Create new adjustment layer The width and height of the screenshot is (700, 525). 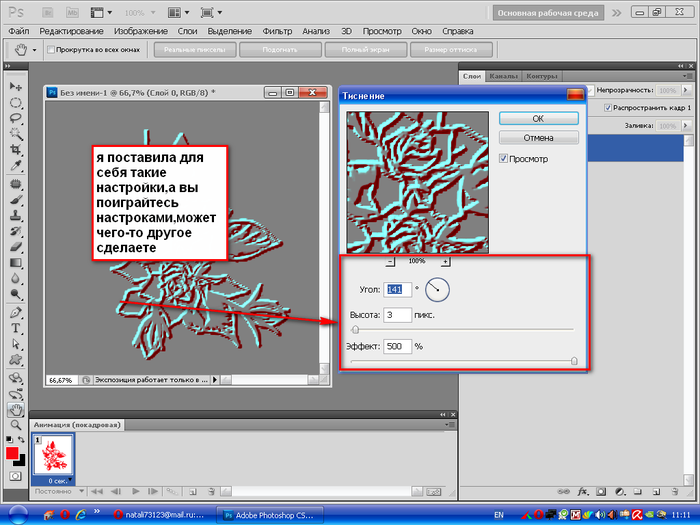click(x=619, y=492)
